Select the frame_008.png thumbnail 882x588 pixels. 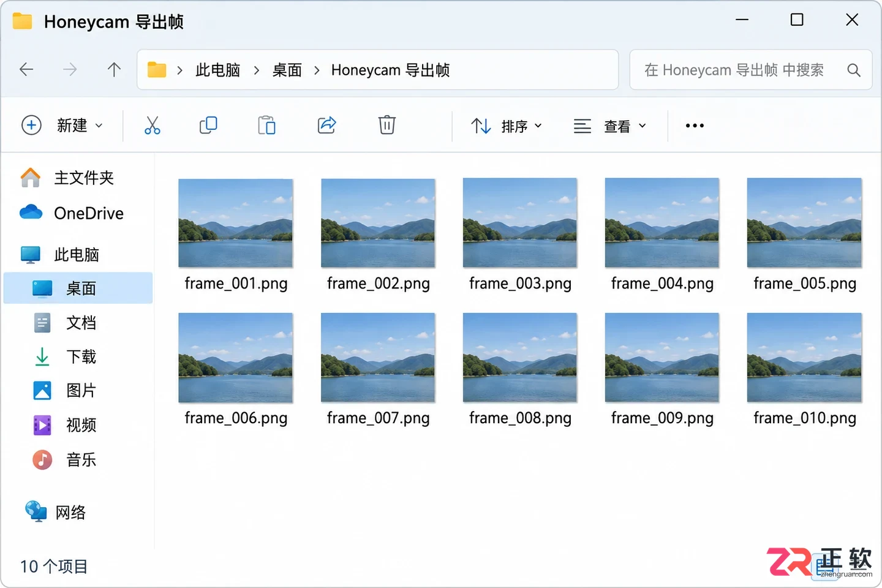pos(520,358)
